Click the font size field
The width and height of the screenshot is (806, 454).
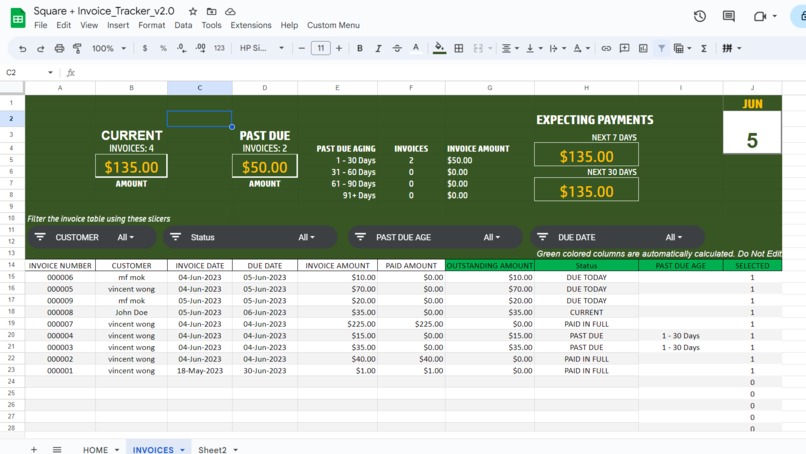coord(320,48)
